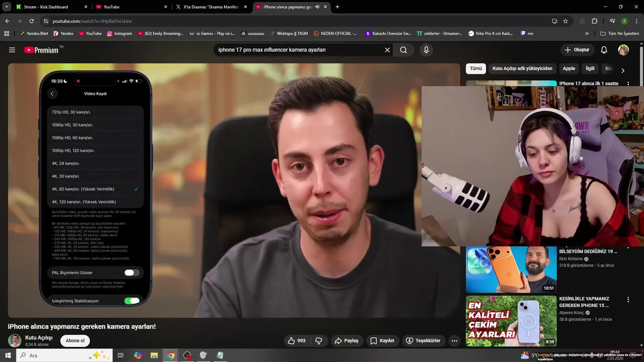Click the Kutu Açılışı channel avatar
Screen dimensions: 644x362
15,340
